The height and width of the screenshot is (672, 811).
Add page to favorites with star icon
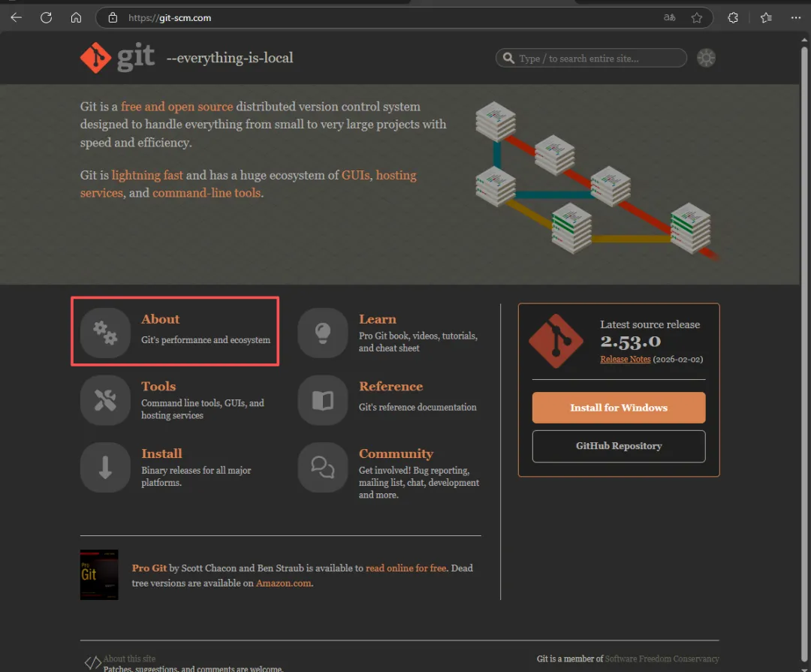pos(697,17)
